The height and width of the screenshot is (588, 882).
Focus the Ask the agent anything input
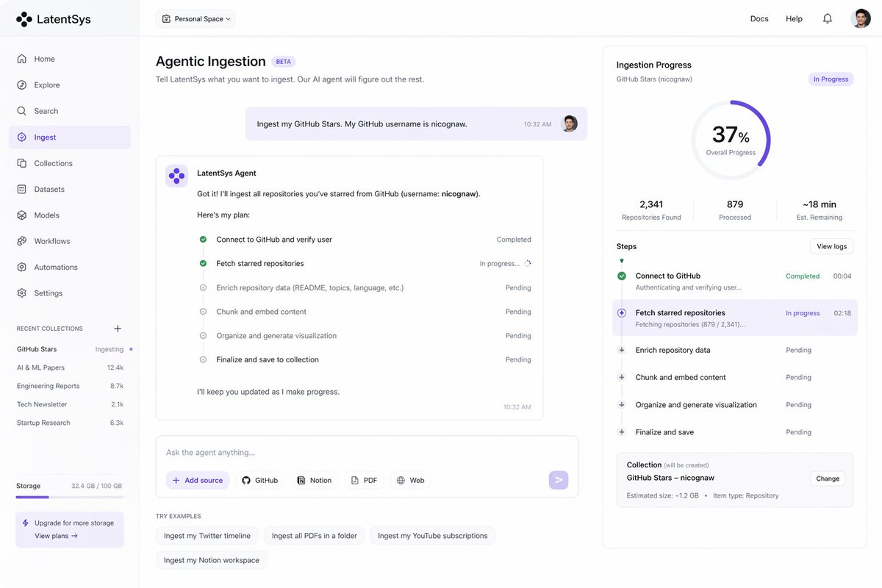(x=367, y=453)
